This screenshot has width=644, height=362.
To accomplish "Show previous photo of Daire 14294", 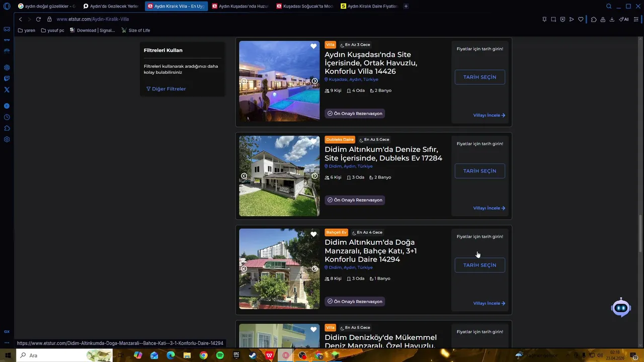I will pyautogui.click(x=244, y=268).
